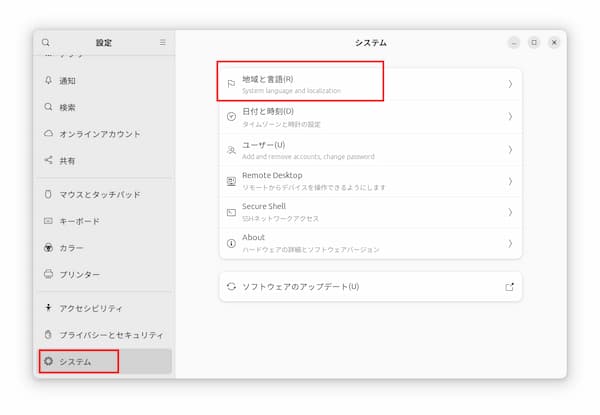Image resolution: width=600 pixels, height=415 pixels.
Task: Open 地域と言語(R) settings
Action: [x=370, y=85]
